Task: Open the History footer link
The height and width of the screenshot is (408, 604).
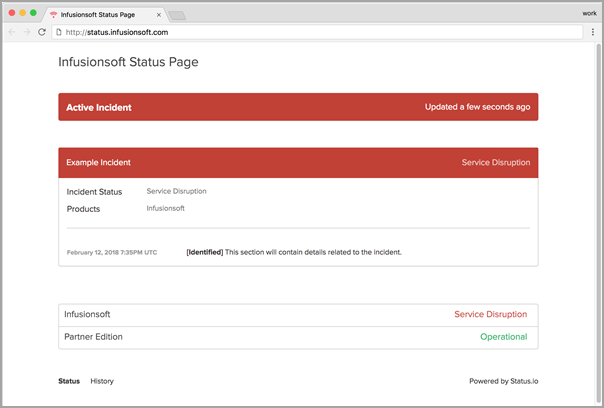Action: tap(102, 381)
